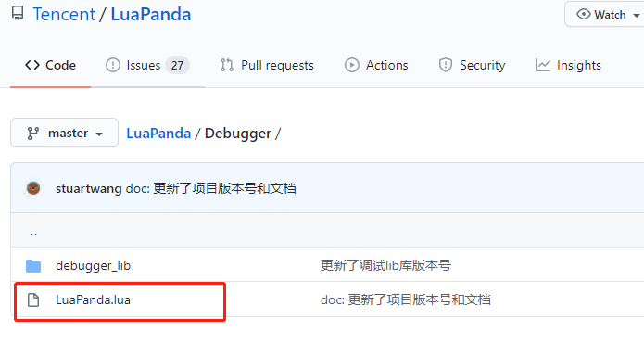This screenshot has height=356, width=644.
Task: Go to LuaPanda root in breadcrumb
Action: click(x=158, y=133)
